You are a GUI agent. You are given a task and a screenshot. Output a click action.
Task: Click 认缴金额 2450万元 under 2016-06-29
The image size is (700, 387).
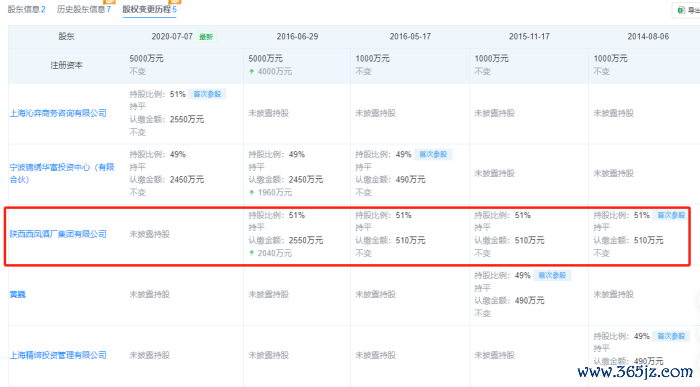[x=286, y=179]
